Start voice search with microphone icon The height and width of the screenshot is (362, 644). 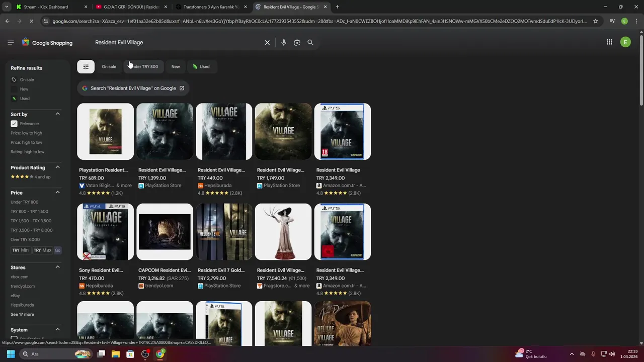(284, 43)
